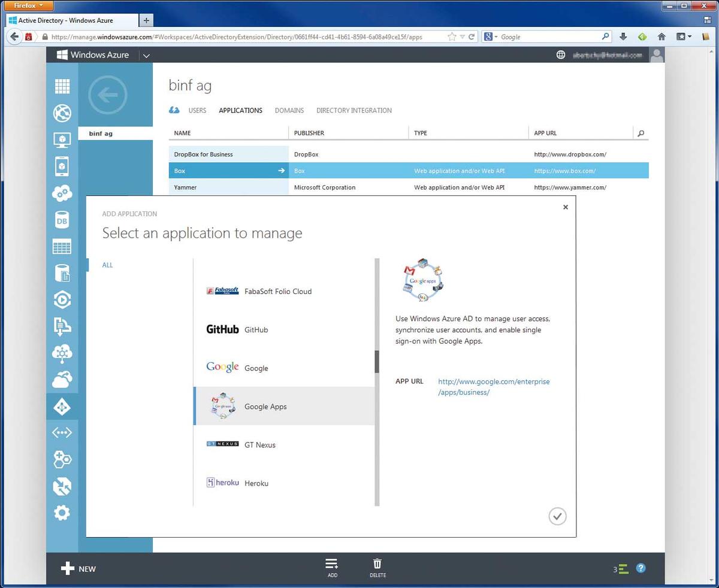Open the account avatar in Azure header

[657, 55]
